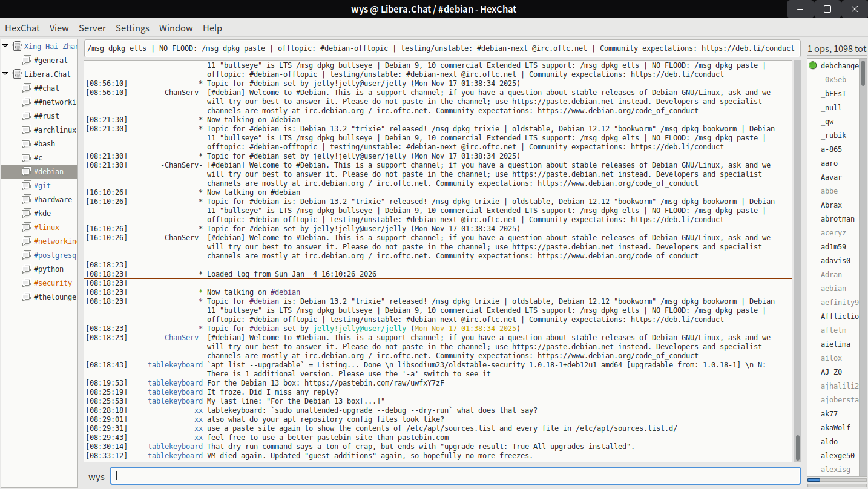Open the Help menu
The width and height of the screenshot is (868, 489).
coord(212,28)
